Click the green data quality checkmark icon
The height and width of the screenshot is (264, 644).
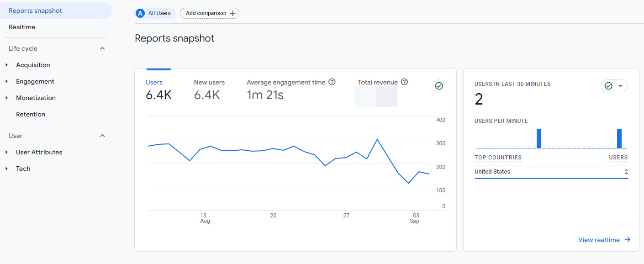point(439,86)
